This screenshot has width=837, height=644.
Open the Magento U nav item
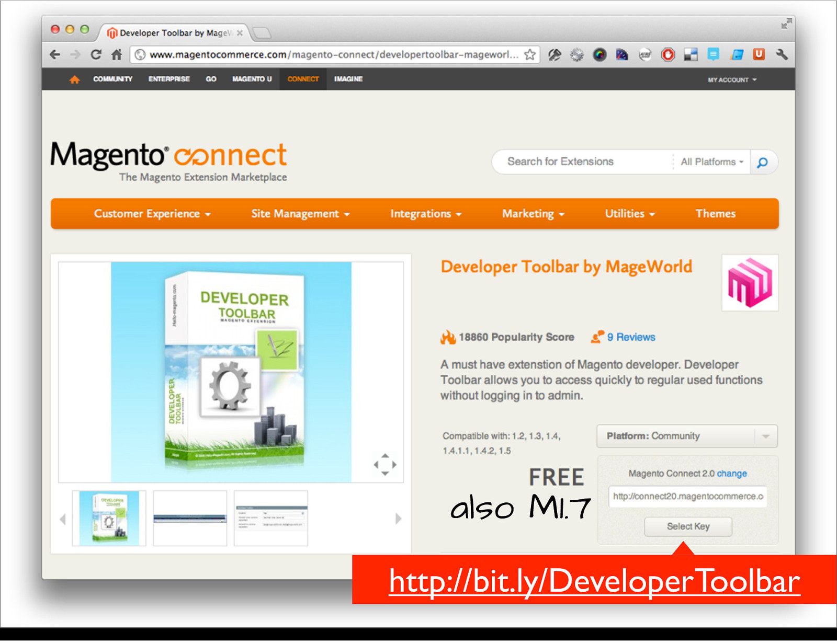[x=252, y=79]
